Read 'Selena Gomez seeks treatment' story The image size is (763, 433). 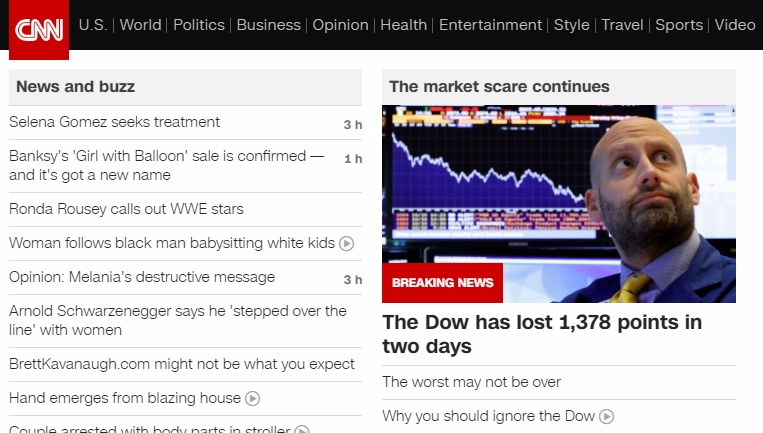click(x=114, y=122)
